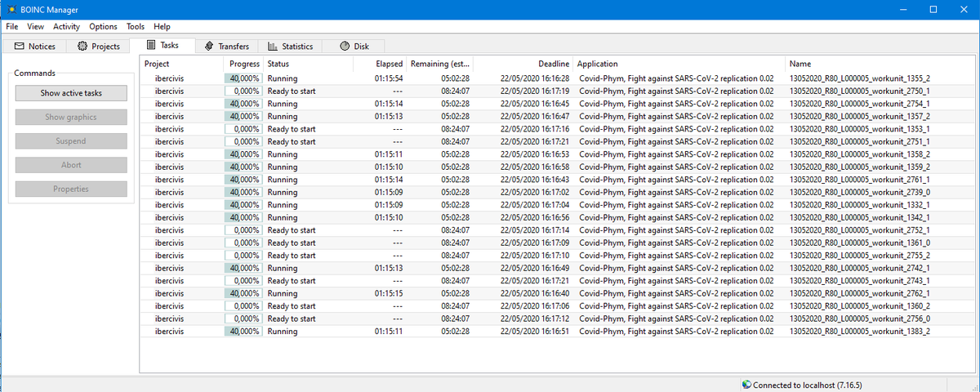Image resolution: width=980 pixels, height=392 pixels.
Task: Select task 13052020_R80_L000005_workunit_2751_1
Action: (x=558, y=142)
